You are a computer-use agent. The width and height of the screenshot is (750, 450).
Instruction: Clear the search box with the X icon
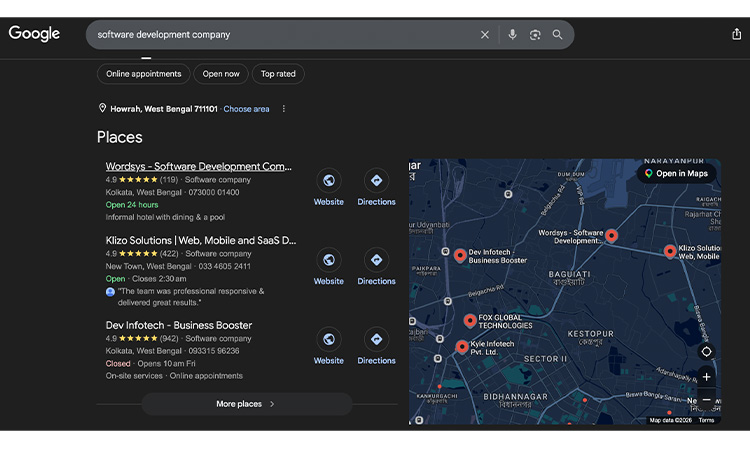pos(485,34)
